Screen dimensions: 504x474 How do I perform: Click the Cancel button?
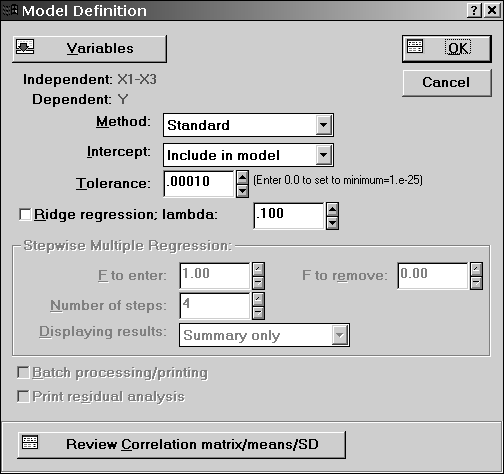[x=447, y=83]
